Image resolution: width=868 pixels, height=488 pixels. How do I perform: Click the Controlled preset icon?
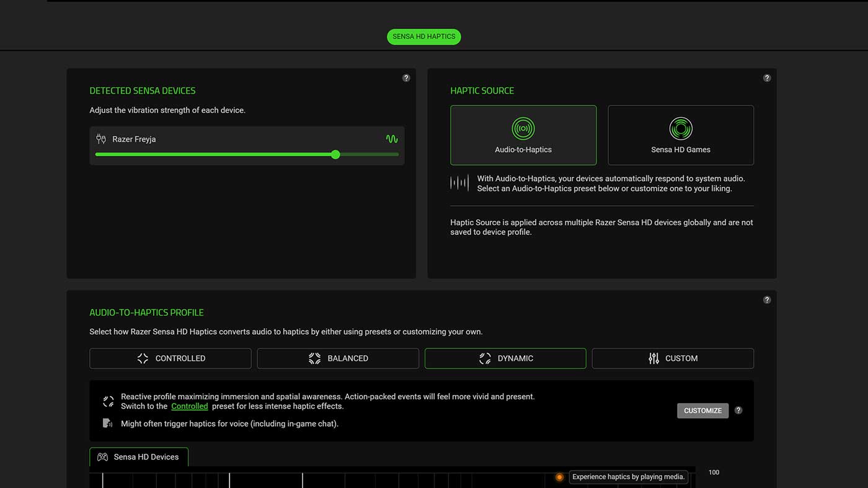pyautogui.click(x=143, y=358)
